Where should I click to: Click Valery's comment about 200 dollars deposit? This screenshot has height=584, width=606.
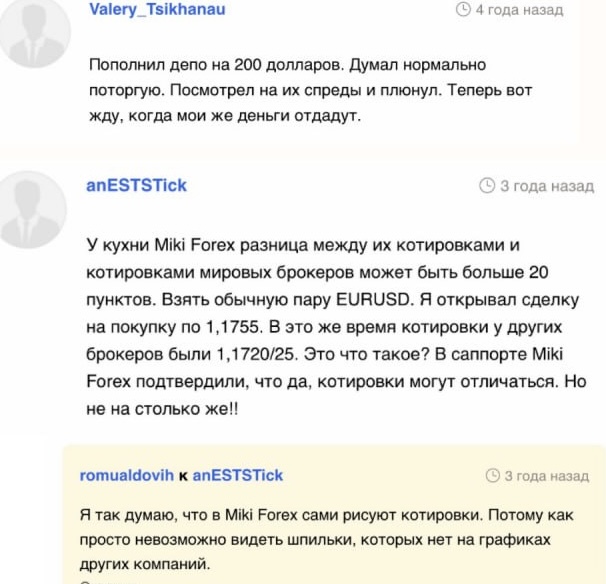click(310, 90)
